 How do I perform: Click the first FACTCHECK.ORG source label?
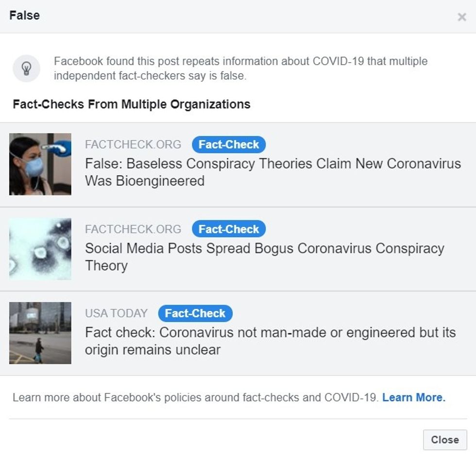tap(133, 145)
